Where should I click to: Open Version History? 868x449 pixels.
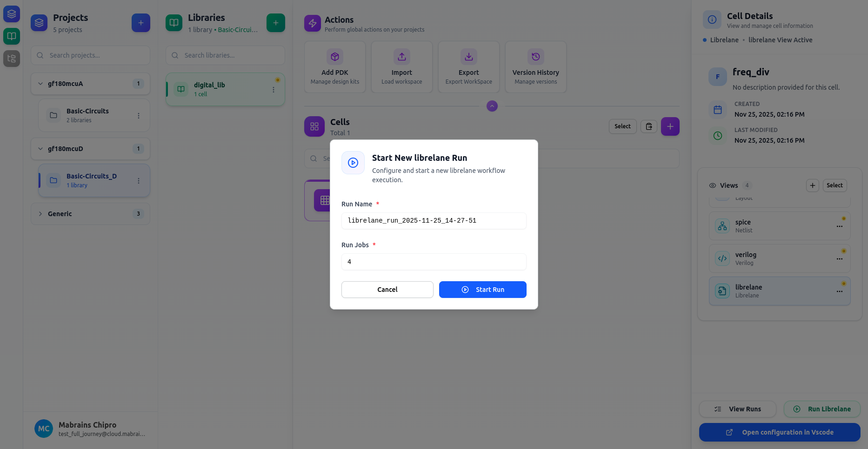click(535, 67)
